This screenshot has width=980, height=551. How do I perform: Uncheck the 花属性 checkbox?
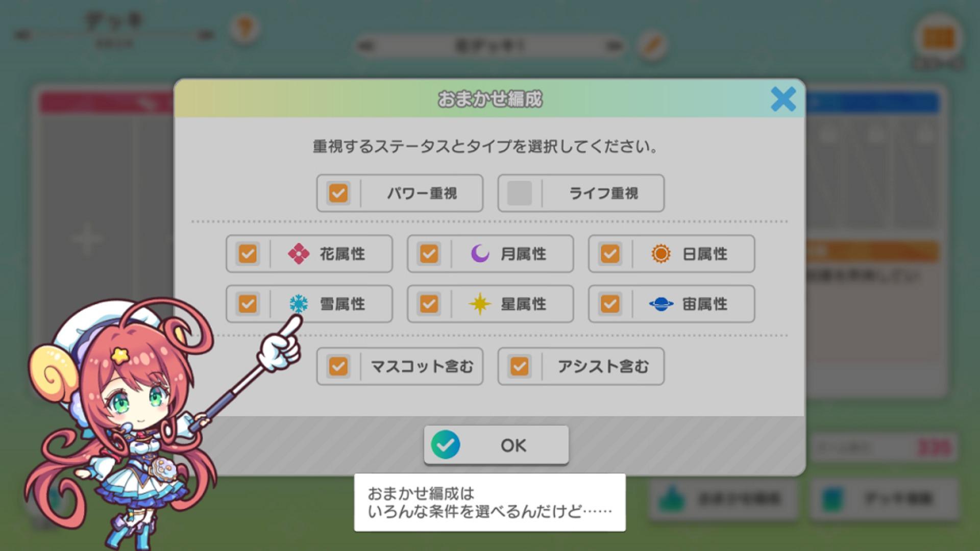point(248,254)
